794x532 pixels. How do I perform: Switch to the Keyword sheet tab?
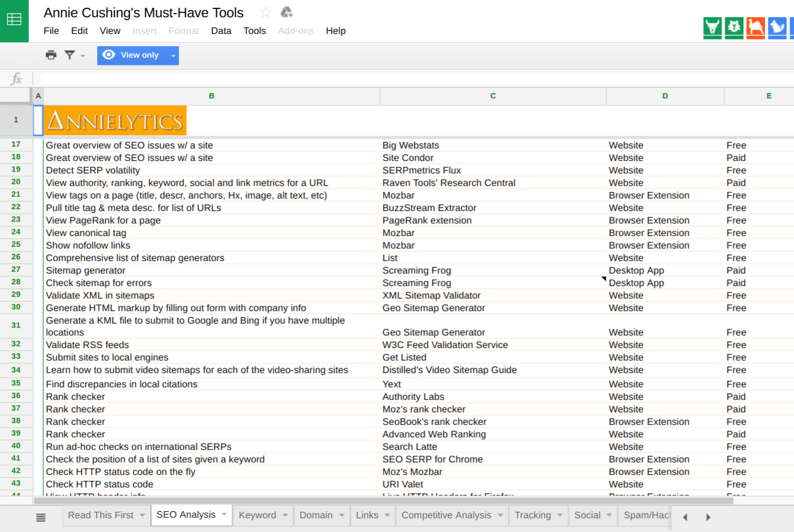pyautogui.click(x=257, y=515)
